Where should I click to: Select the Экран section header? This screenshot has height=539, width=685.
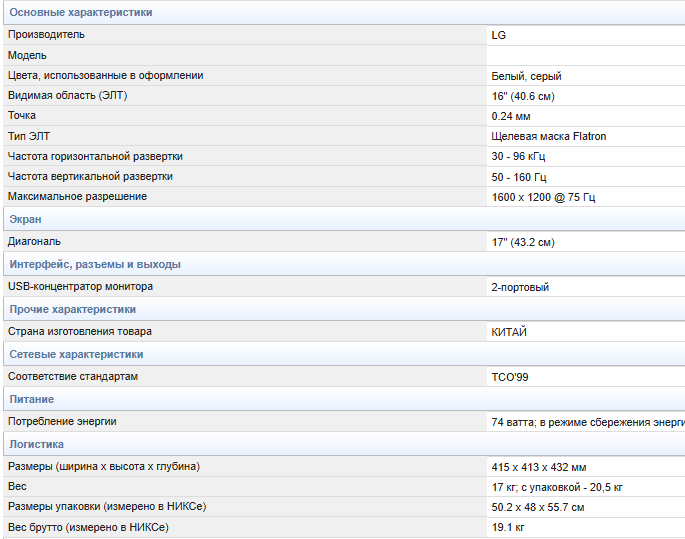point(25,219)
